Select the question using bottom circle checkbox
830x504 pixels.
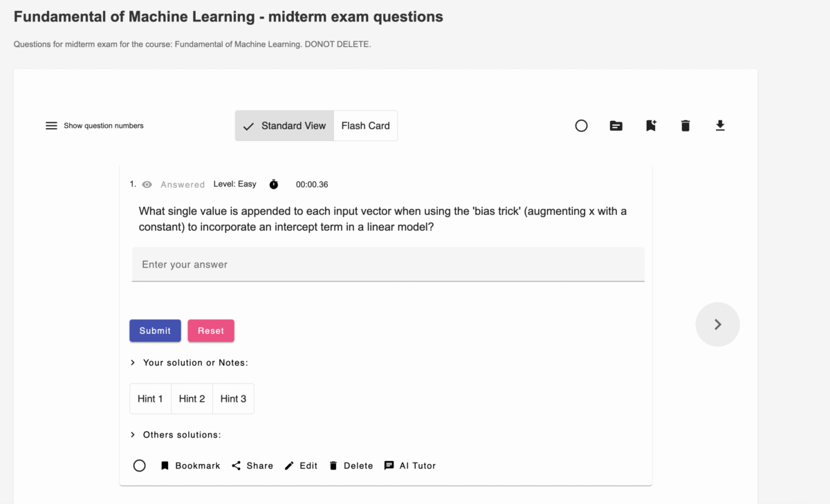click(x=140, y=466)
